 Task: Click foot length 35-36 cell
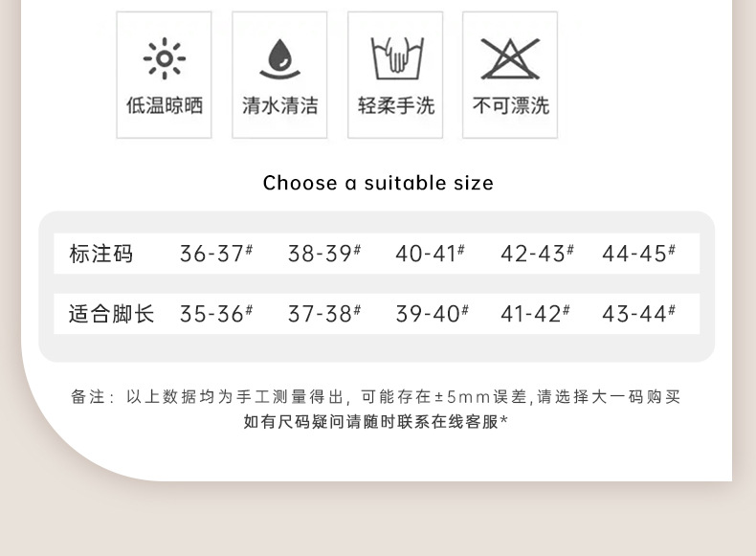tap(215, 314)
